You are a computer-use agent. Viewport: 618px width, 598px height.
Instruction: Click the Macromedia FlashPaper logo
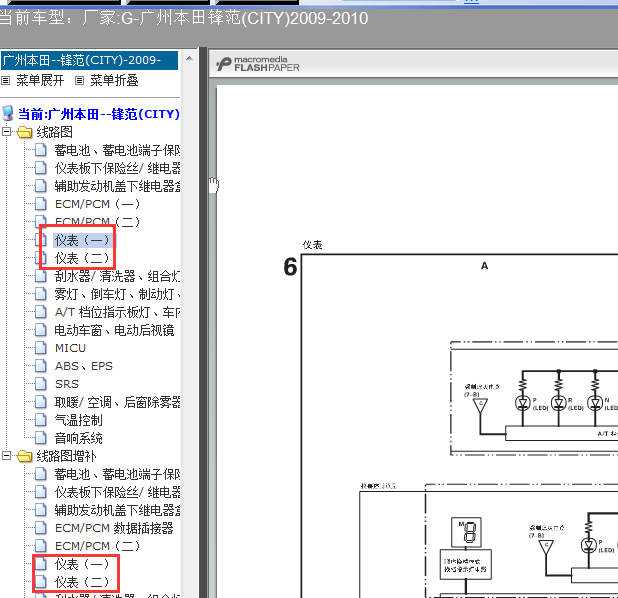tap(258, 64)
